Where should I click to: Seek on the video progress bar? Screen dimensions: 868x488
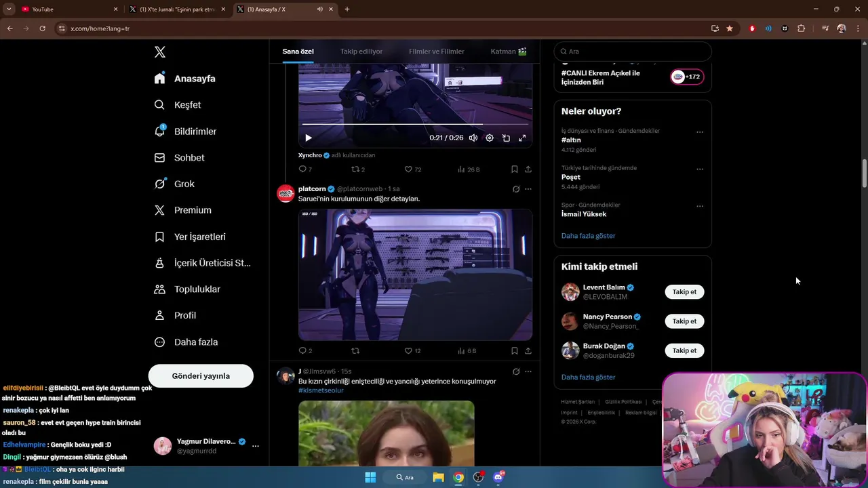[415, 124]
